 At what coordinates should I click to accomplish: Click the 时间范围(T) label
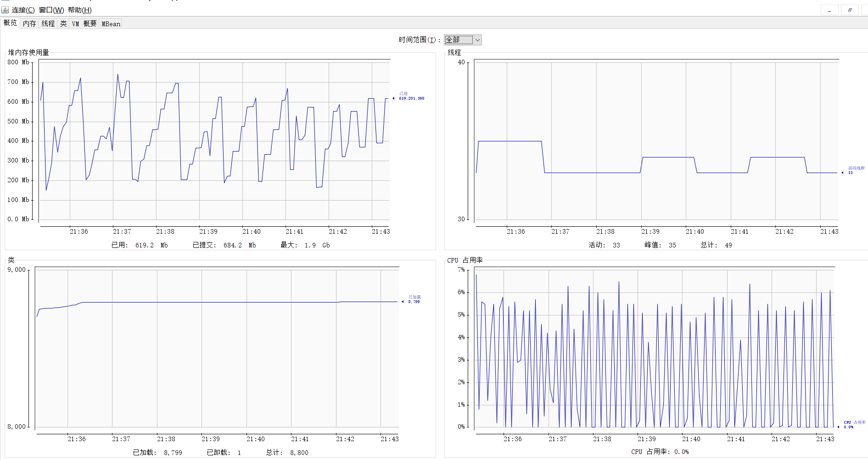420,40
